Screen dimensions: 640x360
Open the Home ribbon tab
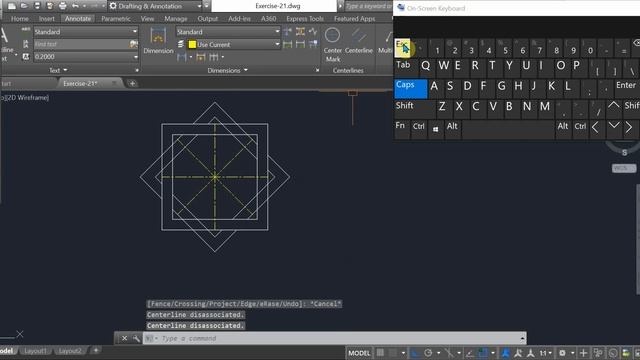(x=20, y=18)
